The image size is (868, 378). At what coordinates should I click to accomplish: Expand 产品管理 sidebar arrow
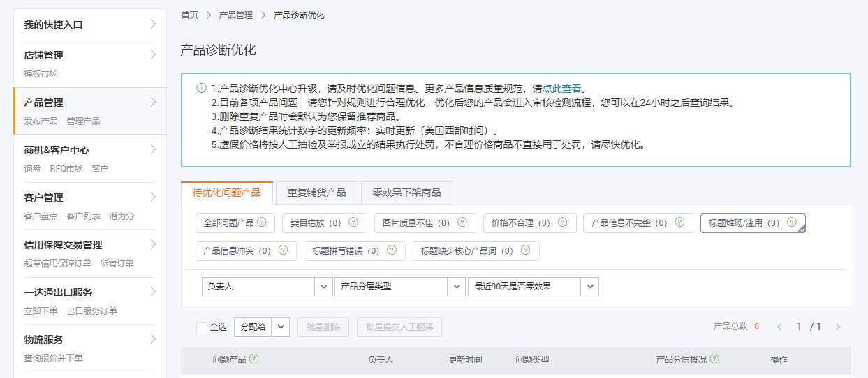[x=153, y=103]
